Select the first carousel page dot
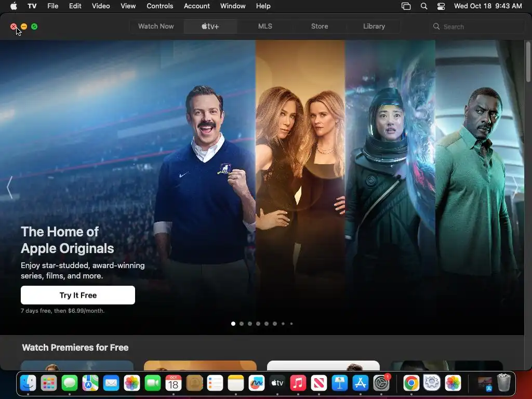 coord(233,323)
